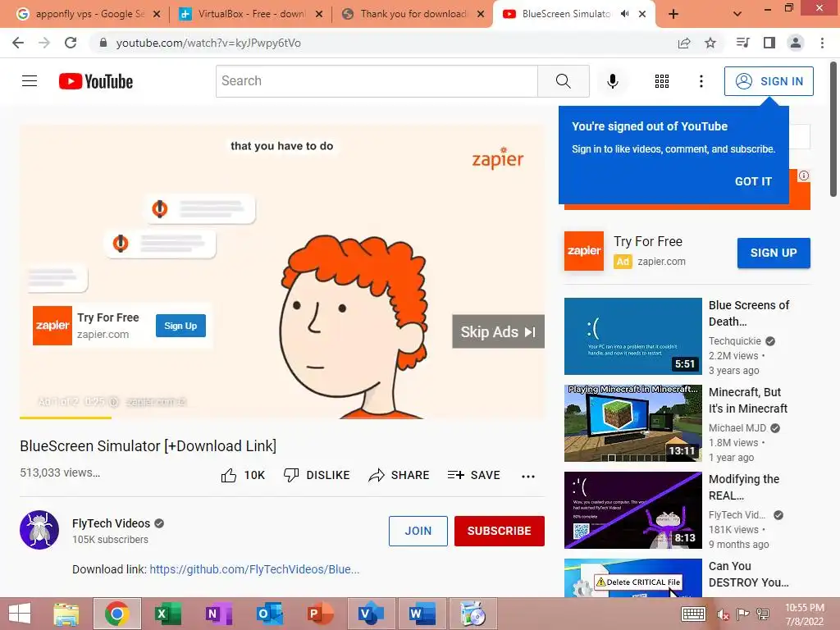Open ad info icon on sidebar banner
This screenshot has width=840, height=630.
coord(804,176)
